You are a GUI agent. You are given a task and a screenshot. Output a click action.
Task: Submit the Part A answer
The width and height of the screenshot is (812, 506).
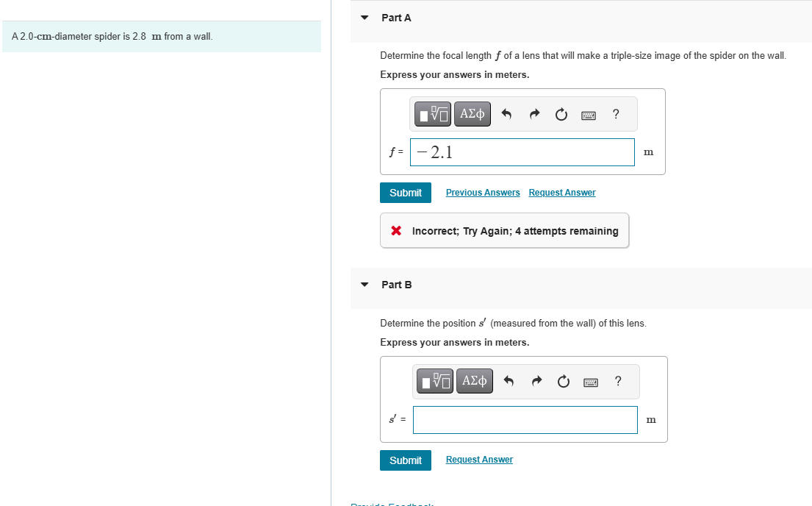pos(405,192)
